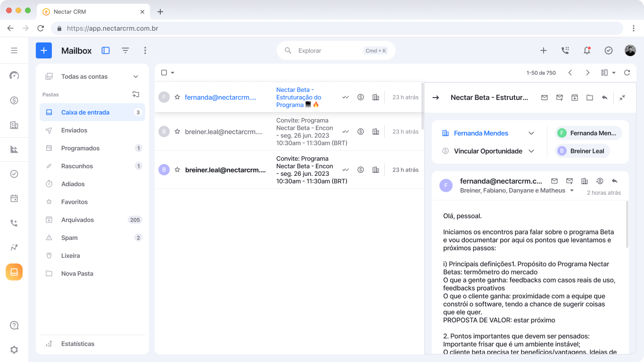Screen dimensions: 644x362
Task: Select Caixa de entrada folder
Action: tap(92, 112)
